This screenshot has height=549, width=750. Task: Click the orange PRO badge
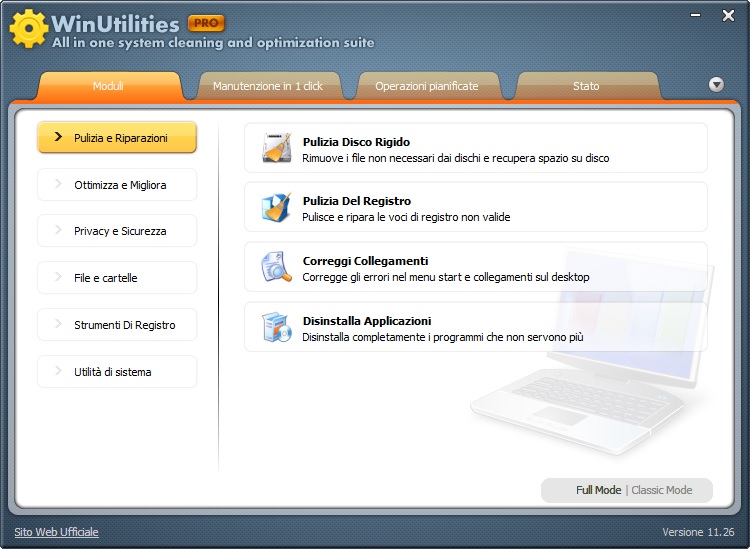206,22
